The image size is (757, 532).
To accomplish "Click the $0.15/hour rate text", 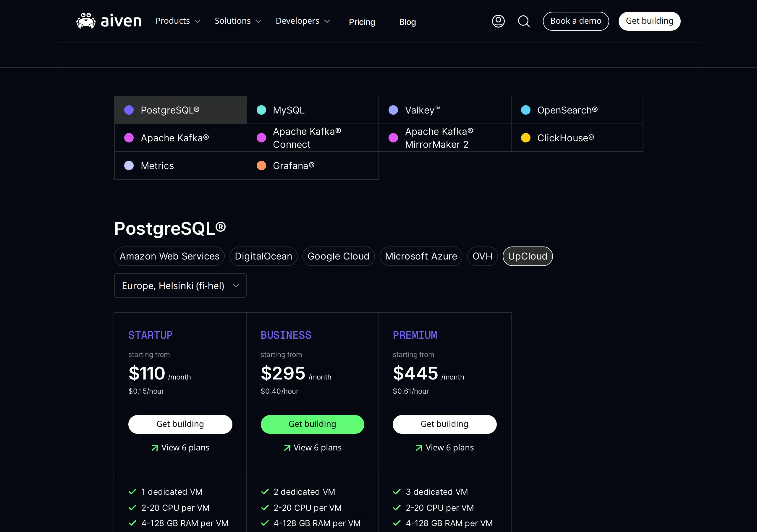I will click(146, 391).
